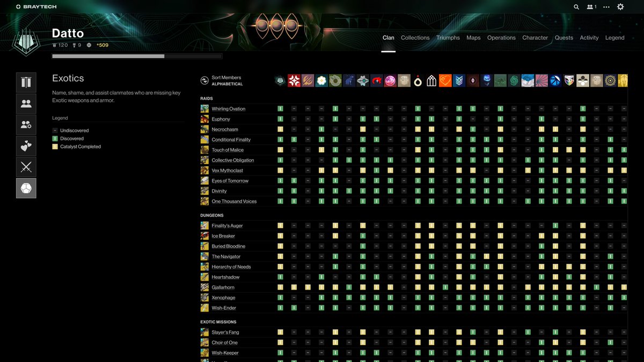This screenshot has width=644, height=362.
Task: Open the Quests tab
Action: coord(564,38)
